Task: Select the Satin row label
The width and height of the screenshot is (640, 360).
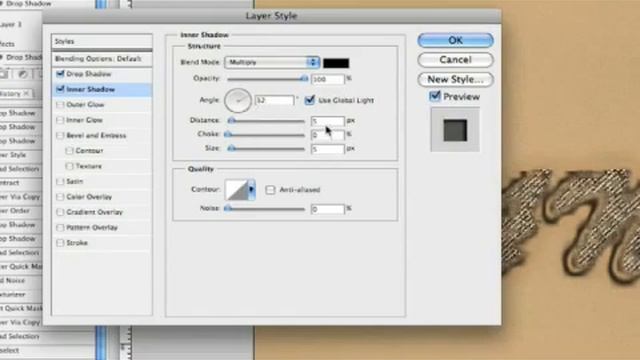Action: (75, 181)
